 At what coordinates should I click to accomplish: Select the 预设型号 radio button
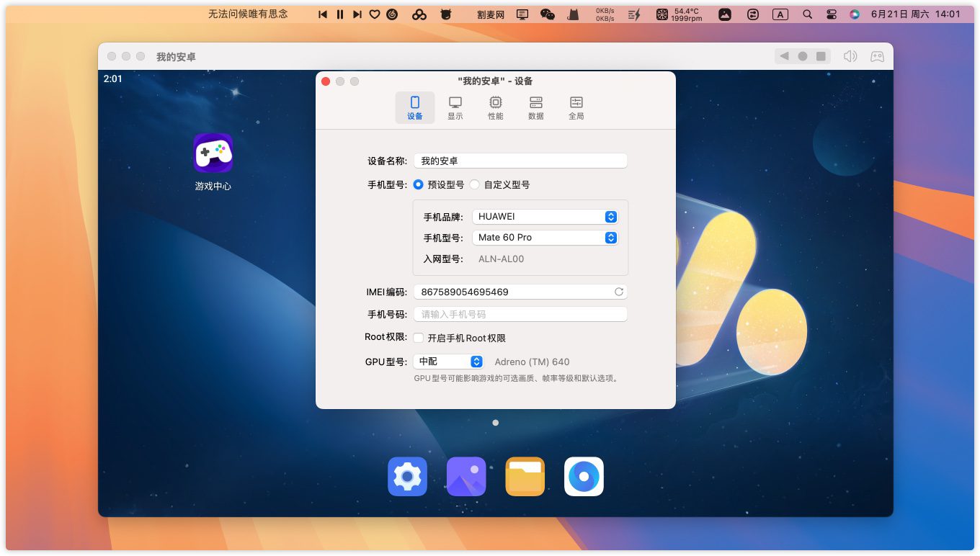pos(419,184)
